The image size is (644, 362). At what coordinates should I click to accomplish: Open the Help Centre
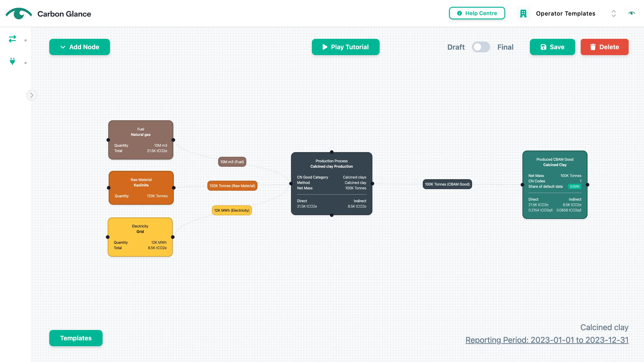tap(477, 13)
